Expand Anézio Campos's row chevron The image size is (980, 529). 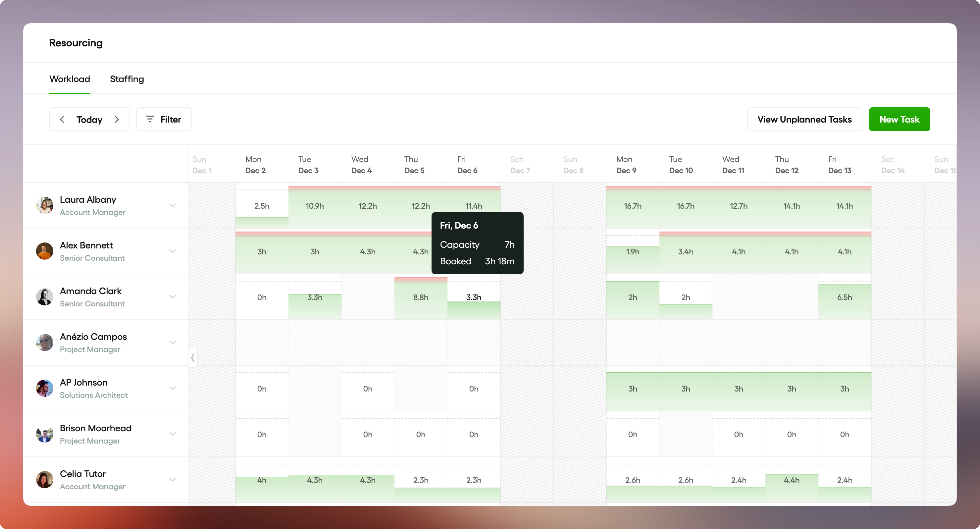[x=172, y=343]
